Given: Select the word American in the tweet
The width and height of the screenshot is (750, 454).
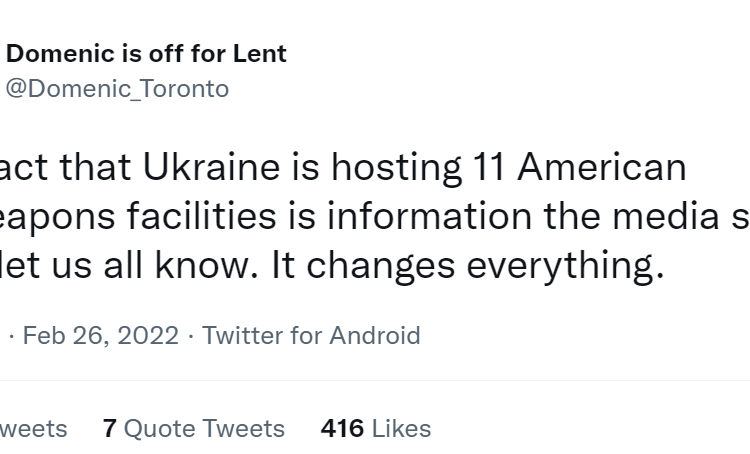Looking at the screenshot, I should click(x=602, y=167).
